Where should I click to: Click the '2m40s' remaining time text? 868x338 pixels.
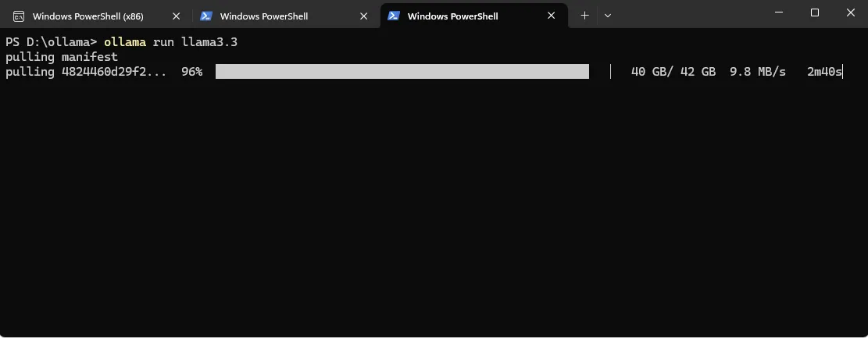824,72
